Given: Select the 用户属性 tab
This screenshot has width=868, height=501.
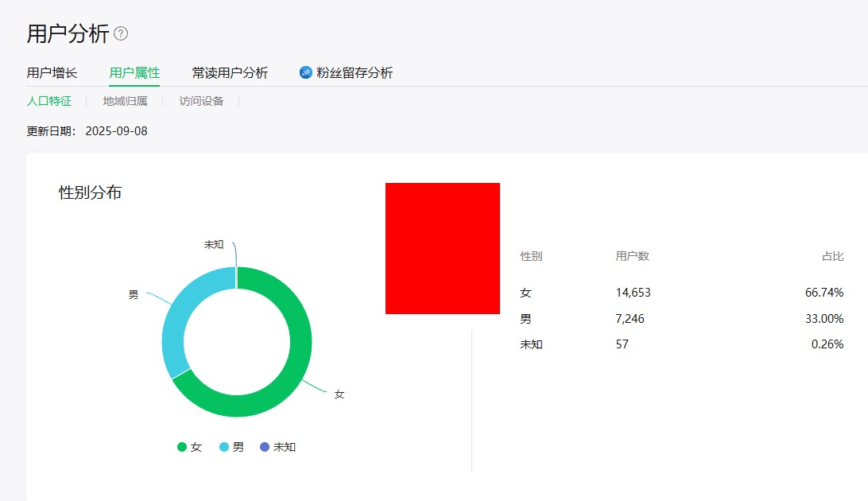Looking at the screenshot, I should point(134,73).
